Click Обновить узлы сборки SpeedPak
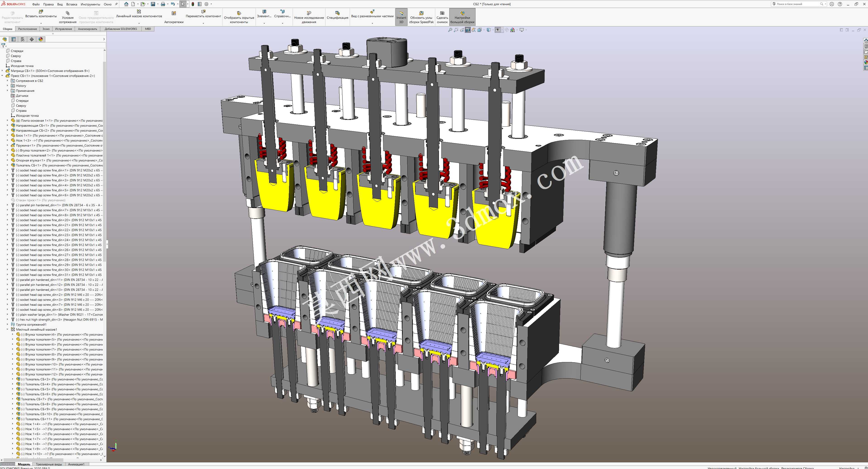This screenshot has width=868, height=469. click(x=421, y=17)
